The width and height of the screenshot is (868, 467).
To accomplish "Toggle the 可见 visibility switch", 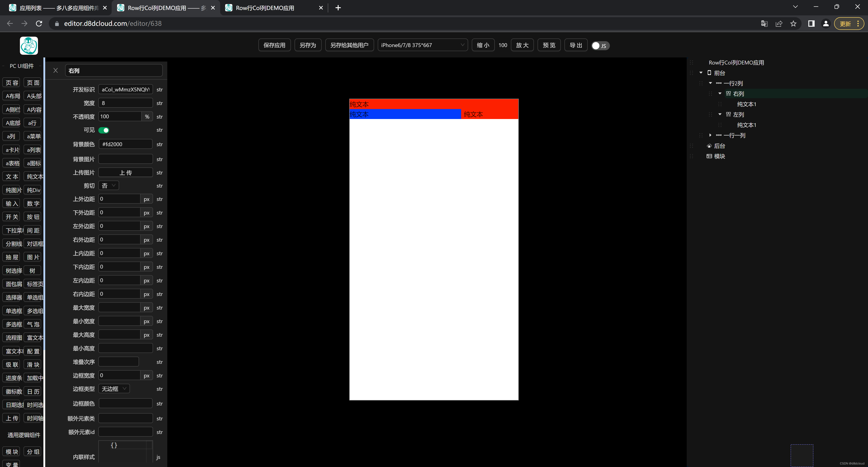I will [104, 130].
